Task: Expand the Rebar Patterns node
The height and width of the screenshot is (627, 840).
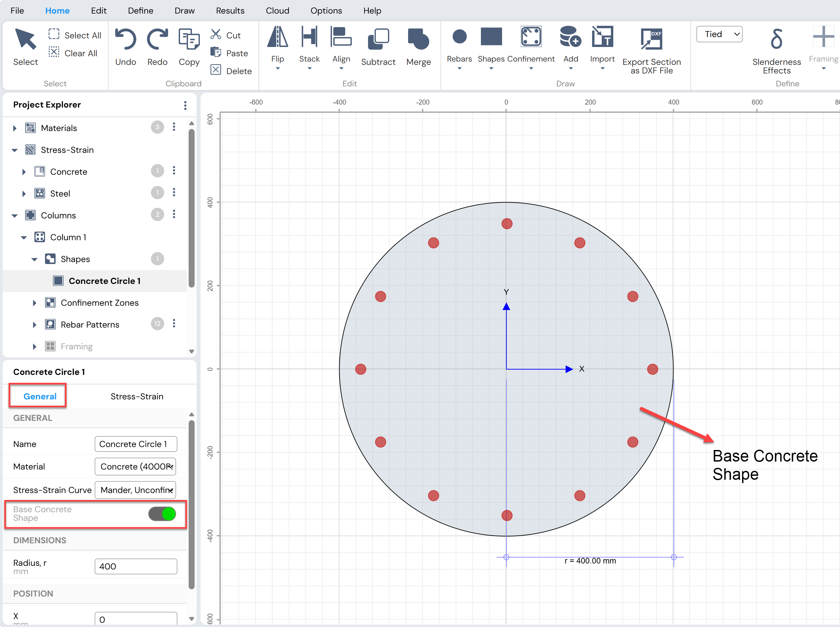Action: [34, 325]
